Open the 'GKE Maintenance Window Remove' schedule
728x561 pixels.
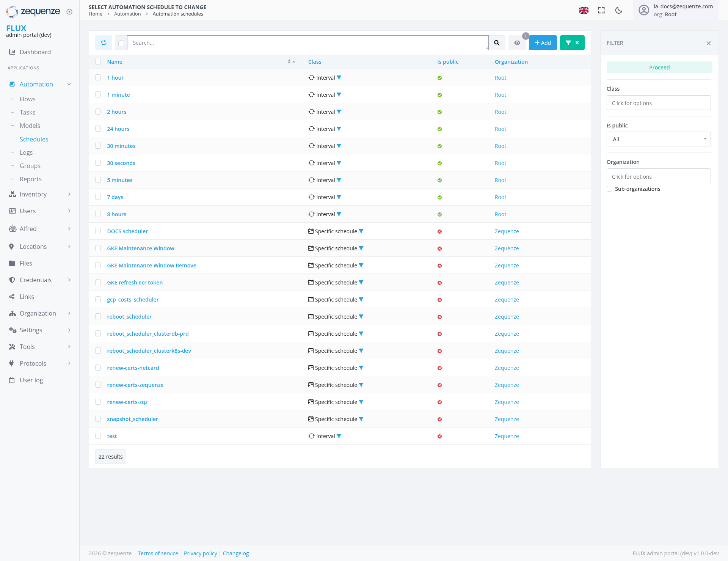coord(151,266)
